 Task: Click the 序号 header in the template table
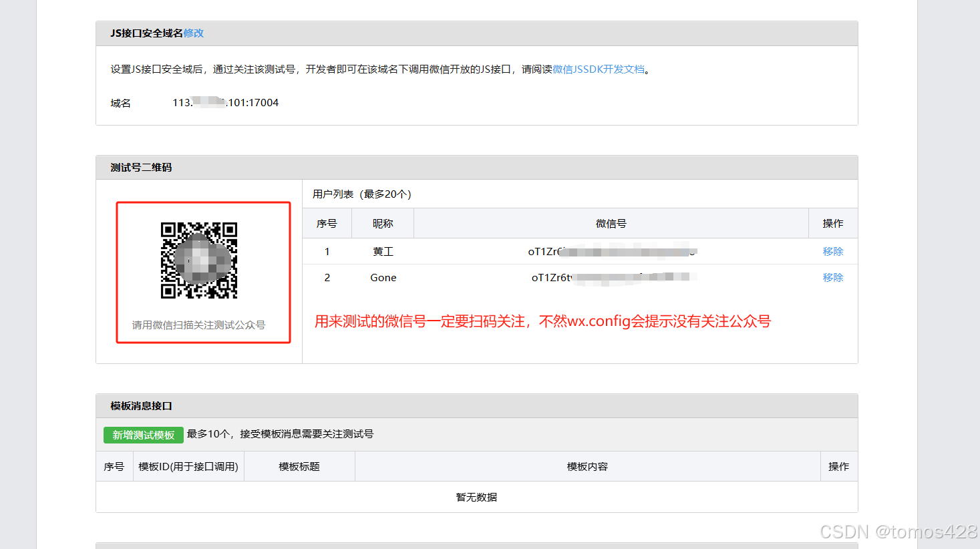click(x=114, y=467)
